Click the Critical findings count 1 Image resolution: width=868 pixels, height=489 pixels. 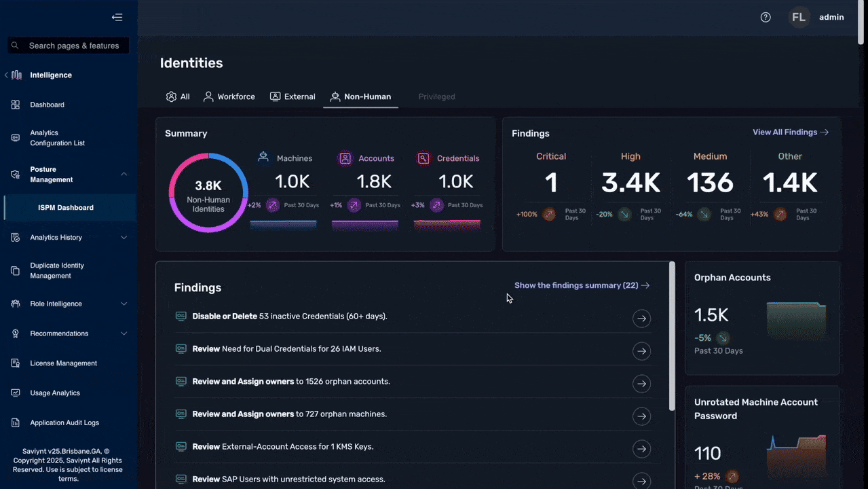coord(551,183)
